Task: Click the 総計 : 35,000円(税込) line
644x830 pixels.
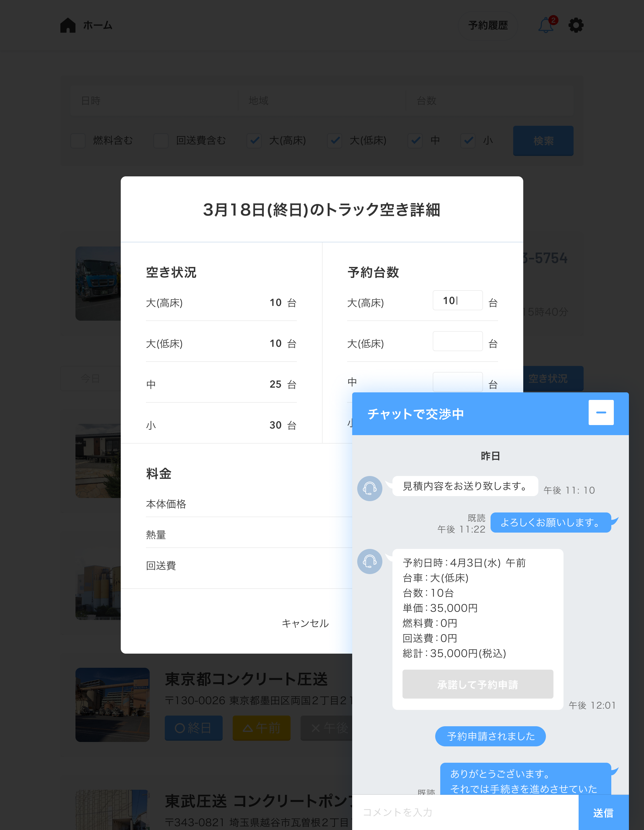Action: pyautogui.click(x=454, y=653)
